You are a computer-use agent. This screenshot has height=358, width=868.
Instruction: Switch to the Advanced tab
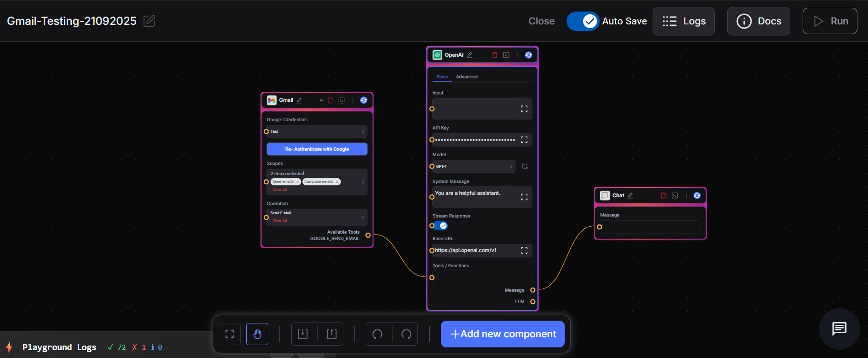pos(467,77)
